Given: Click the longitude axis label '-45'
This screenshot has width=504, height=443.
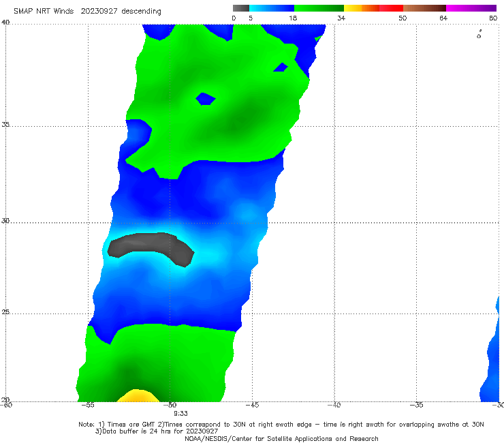Looking at the screenshot, I should coord(252,405).
